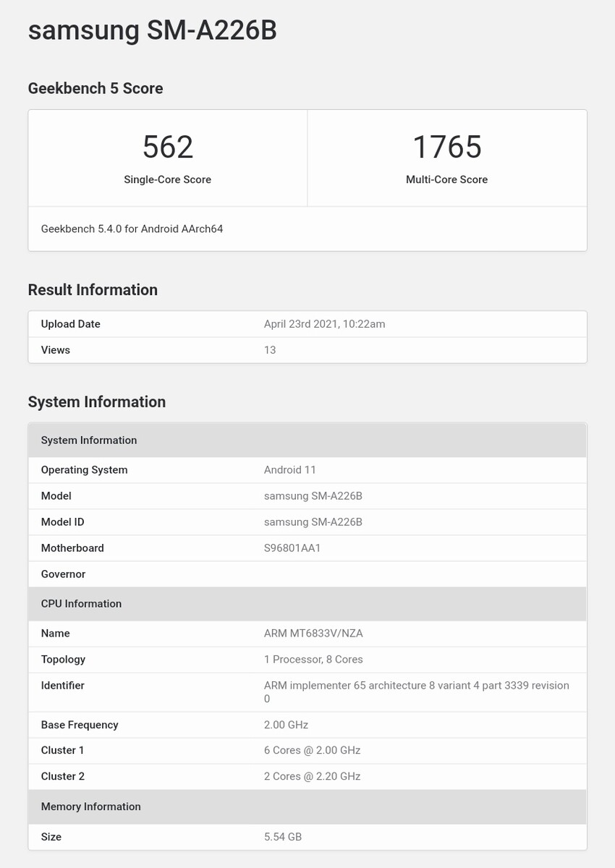The height and width of the screenshot is (868, 615).
Task: Select the "Geekbench 5 Score" heading
Action: click(x=96, y=88)
